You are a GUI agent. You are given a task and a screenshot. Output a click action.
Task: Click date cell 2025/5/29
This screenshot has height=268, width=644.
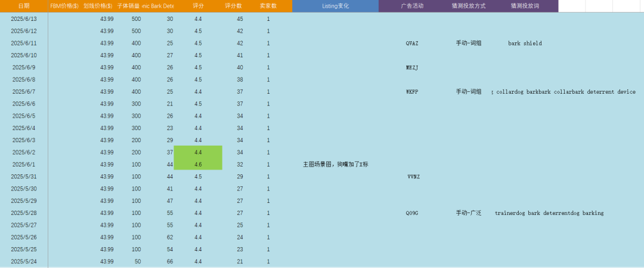pyautogui.click(x=24, y=201)
